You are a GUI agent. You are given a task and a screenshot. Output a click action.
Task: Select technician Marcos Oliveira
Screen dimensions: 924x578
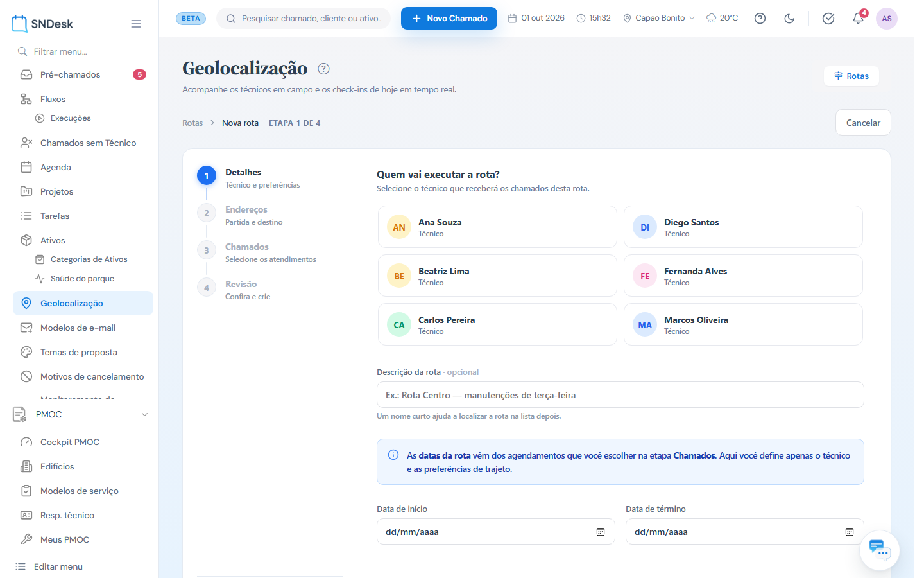[x=743, y=324]
